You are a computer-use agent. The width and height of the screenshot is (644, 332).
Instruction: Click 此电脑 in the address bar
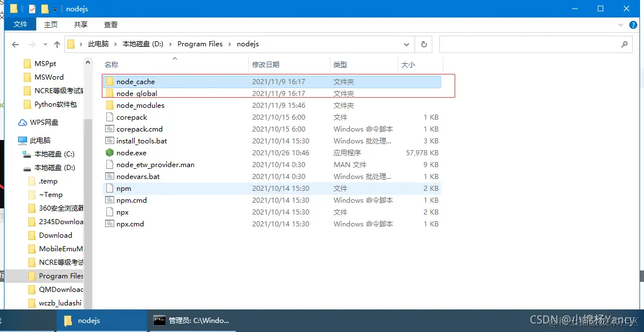point(98,44)
